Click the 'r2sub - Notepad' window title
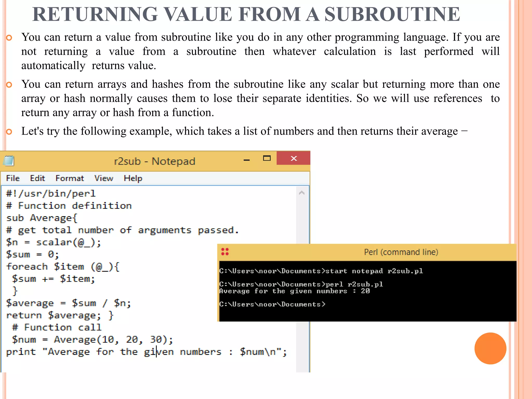Screen dimensions: 532x399 point(155,161)
